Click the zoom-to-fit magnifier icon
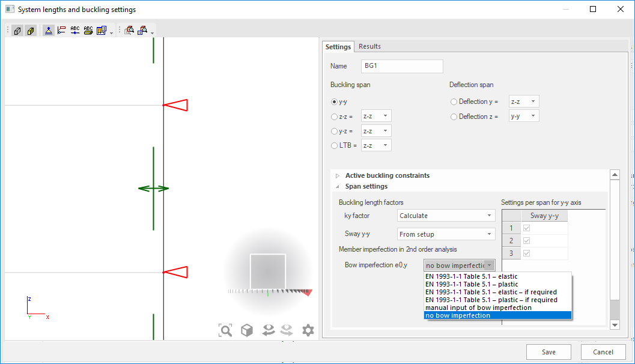The width and height of the screenshot is (635, 364). point(225,330)
